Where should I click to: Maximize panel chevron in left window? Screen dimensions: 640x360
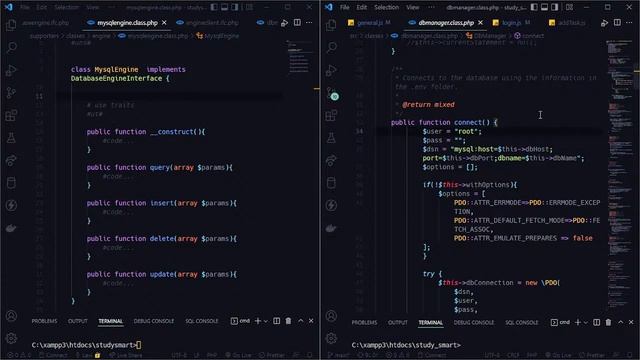301,321
